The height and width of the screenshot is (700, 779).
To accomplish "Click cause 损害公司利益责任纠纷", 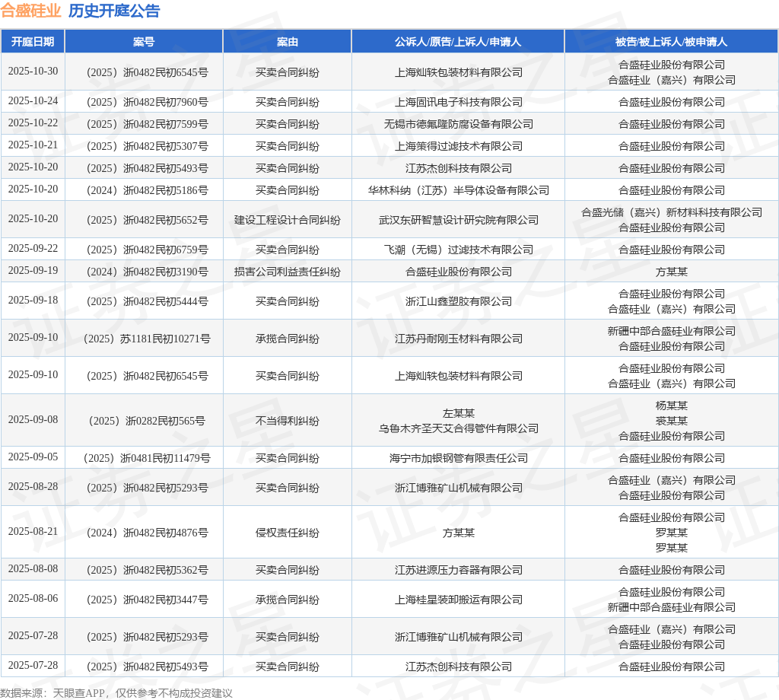I will [287, 272].
